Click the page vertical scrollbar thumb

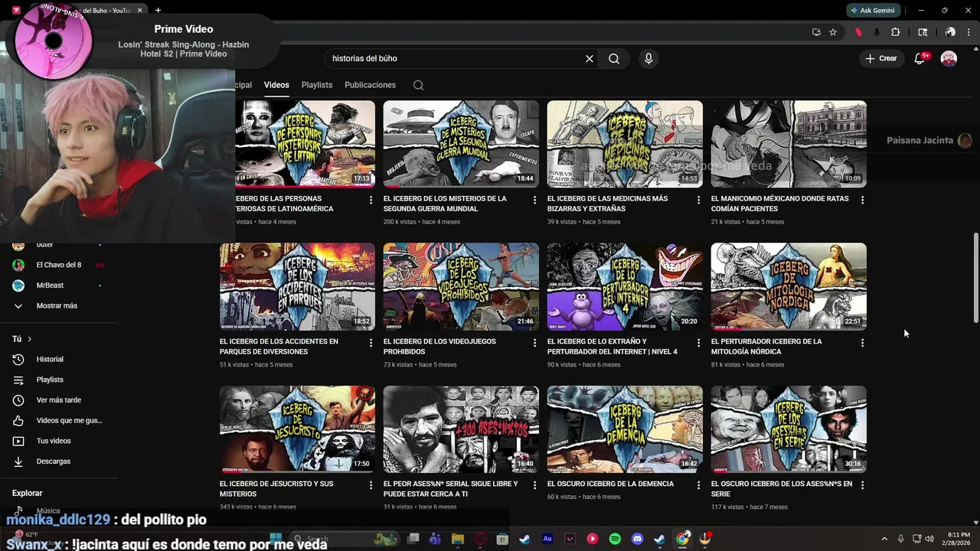[x=975, y=279]
